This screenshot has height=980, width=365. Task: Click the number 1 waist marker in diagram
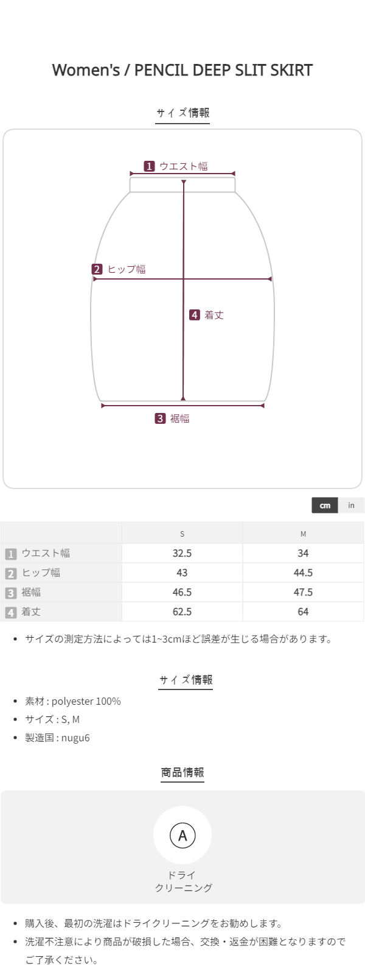[x=149, y=166]
